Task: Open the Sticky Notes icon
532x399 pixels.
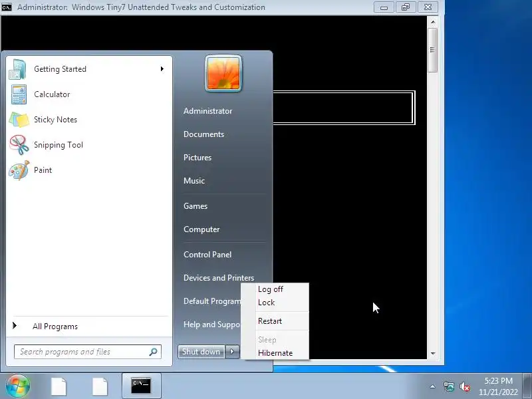Action: 19,120
